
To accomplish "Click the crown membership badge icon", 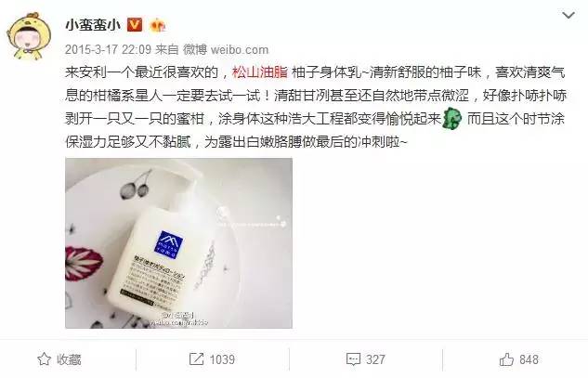I will 157,25.
